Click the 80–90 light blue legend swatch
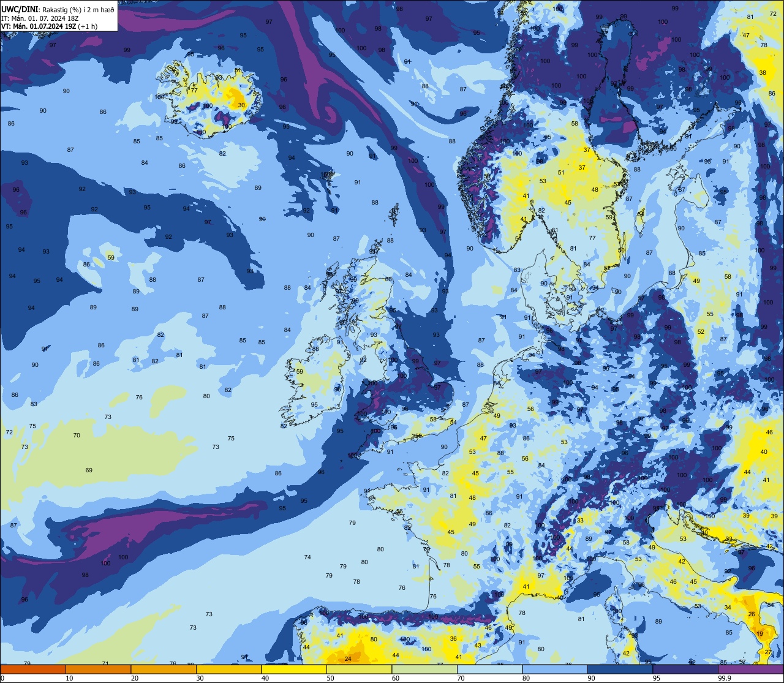This screenshot has width=784, height=683. point(555,670)
